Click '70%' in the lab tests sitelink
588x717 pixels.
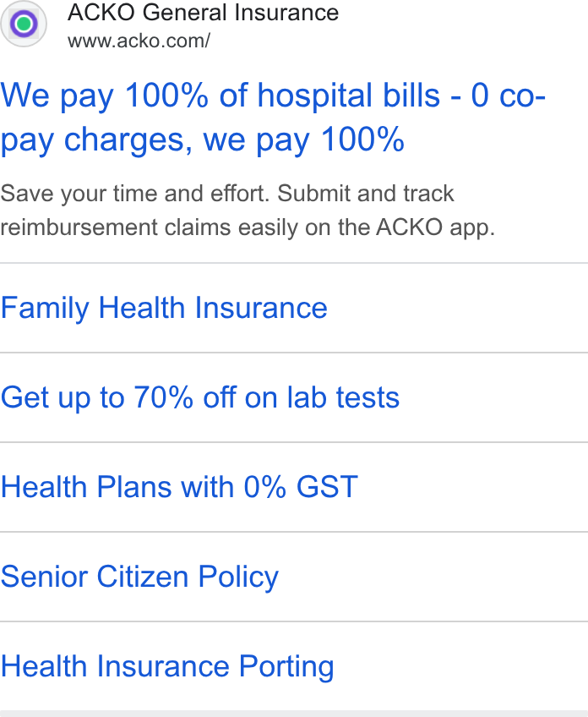coord(164,397)
